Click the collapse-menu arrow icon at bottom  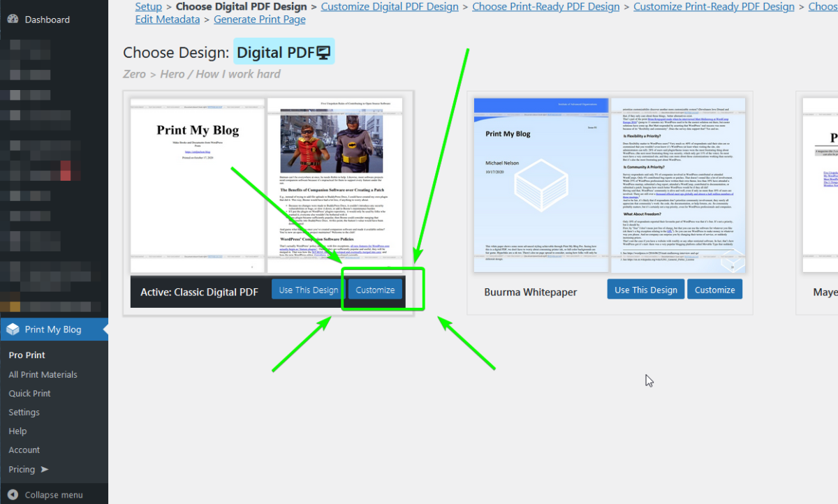coord(13,494)
